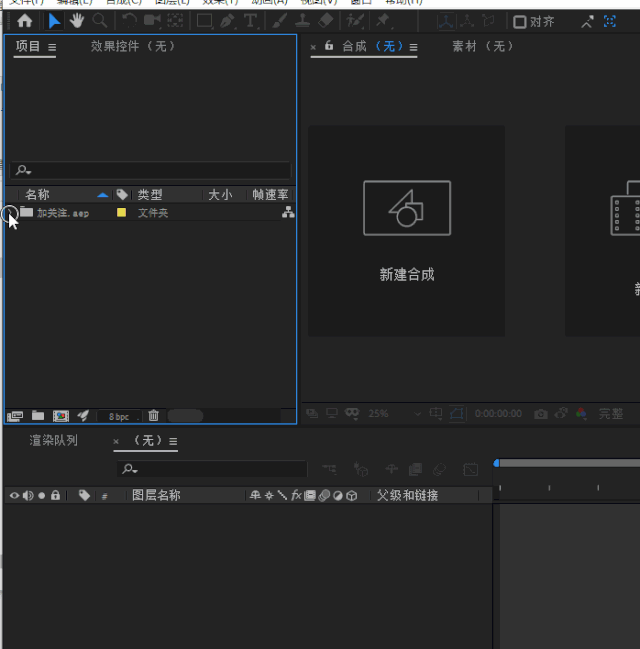The height and width of the screenshot is (649, 640).
Task: Click the label tag column header in project panel
Action: click(x=122, y=195)
